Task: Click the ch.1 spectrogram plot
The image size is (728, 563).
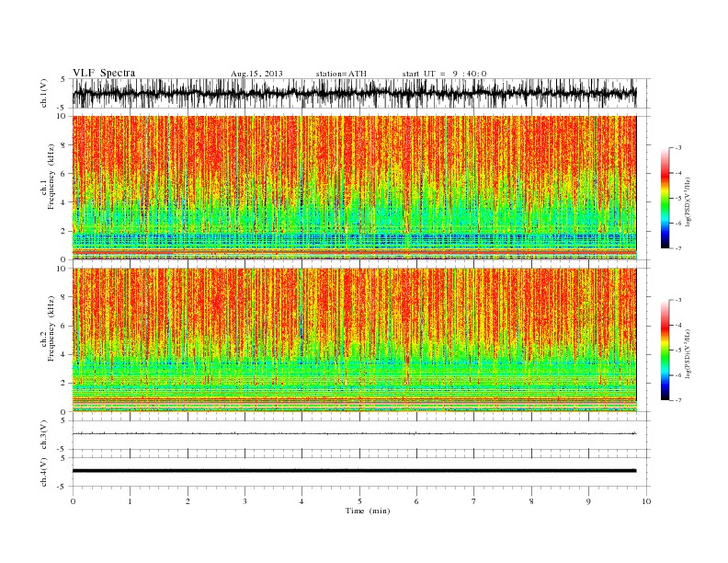Action: click(354, 188)
